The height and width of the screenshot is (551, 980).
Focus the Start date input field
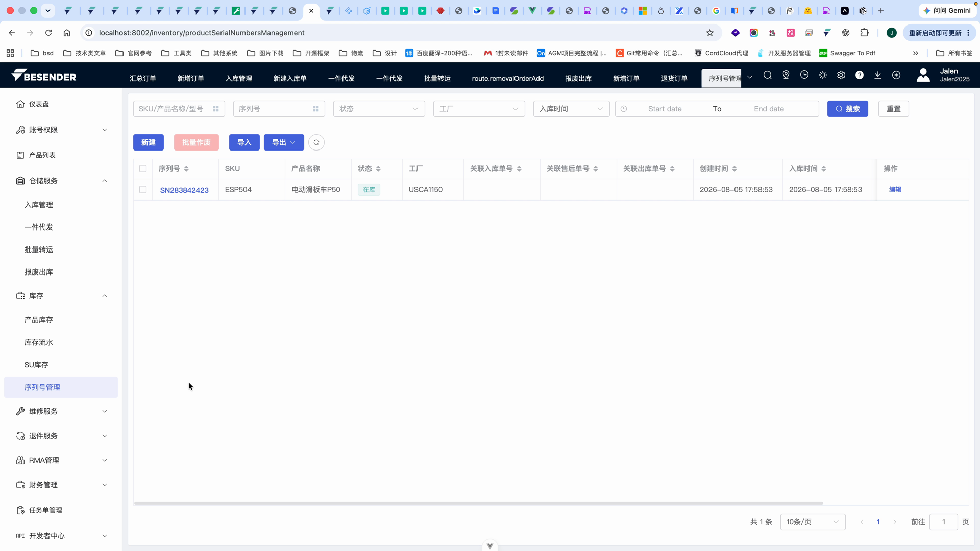click(x=665, y=109)
